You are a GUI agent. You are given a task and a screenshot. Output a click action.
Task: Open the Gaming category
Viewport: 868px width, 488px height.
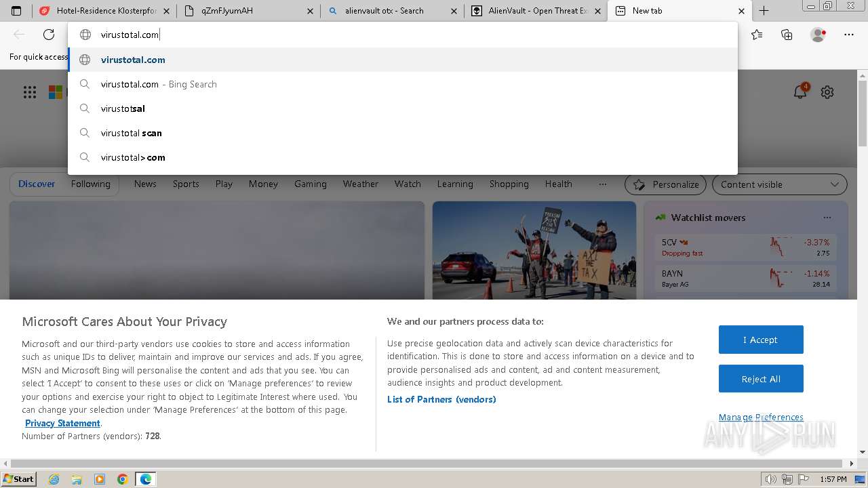coord(311,184)
